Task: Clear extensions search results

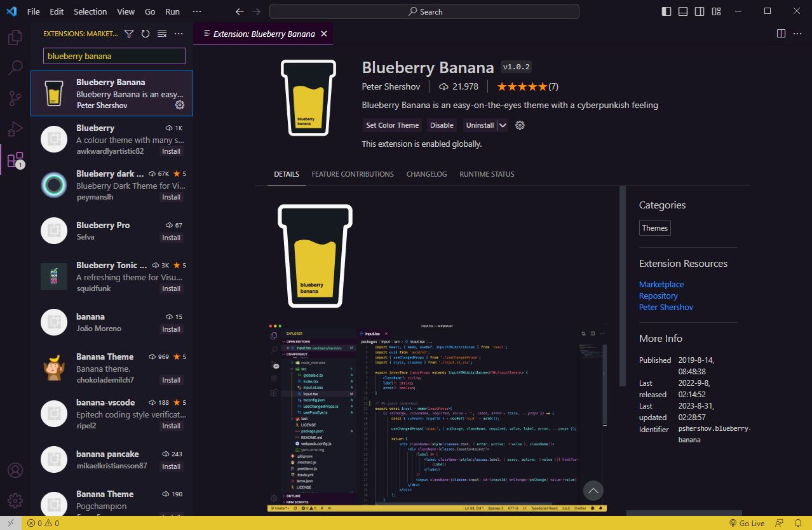Action: tap(162, 34)
